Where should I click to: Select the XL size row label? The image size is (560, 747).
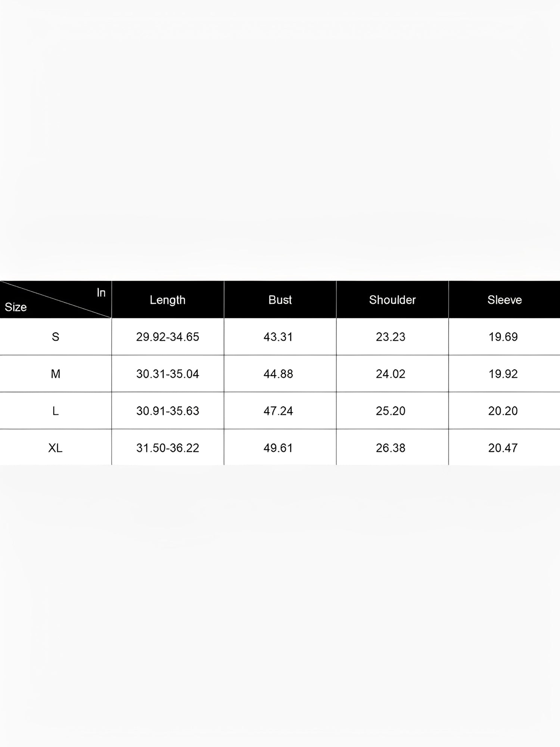(56, 448)
